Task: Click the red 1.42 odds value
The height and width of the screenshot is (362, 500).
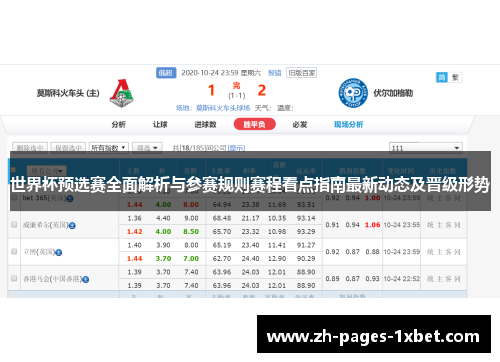Action: coord(135,232)
